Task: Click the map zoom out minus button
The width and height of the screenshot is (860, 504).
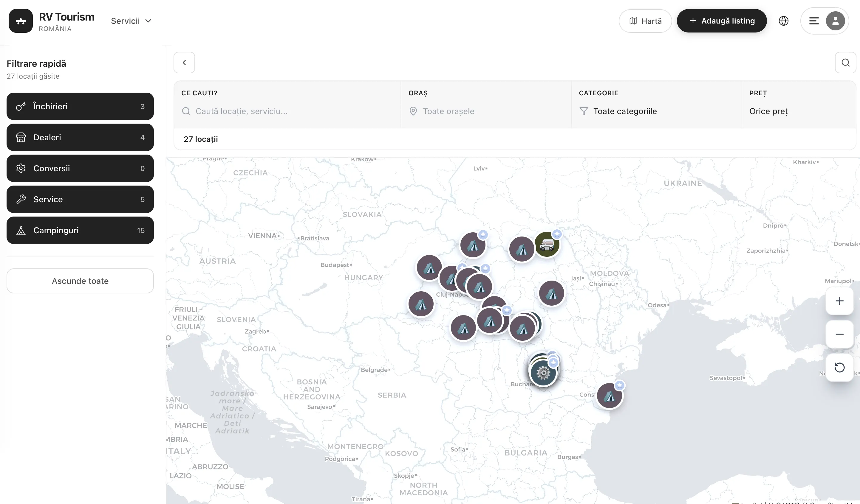Action: coord(839,334)
